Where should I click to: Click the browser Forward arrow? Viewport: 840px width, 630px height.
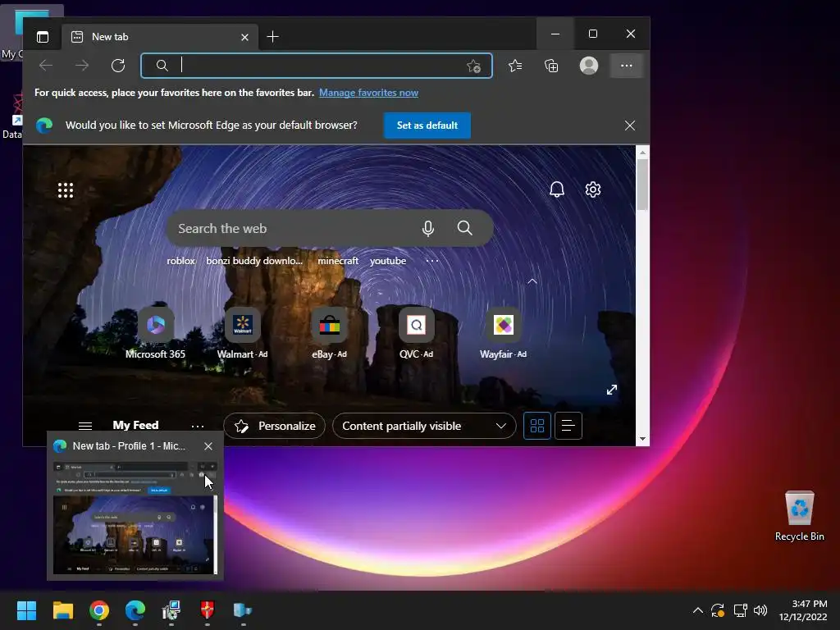[82, 66]
